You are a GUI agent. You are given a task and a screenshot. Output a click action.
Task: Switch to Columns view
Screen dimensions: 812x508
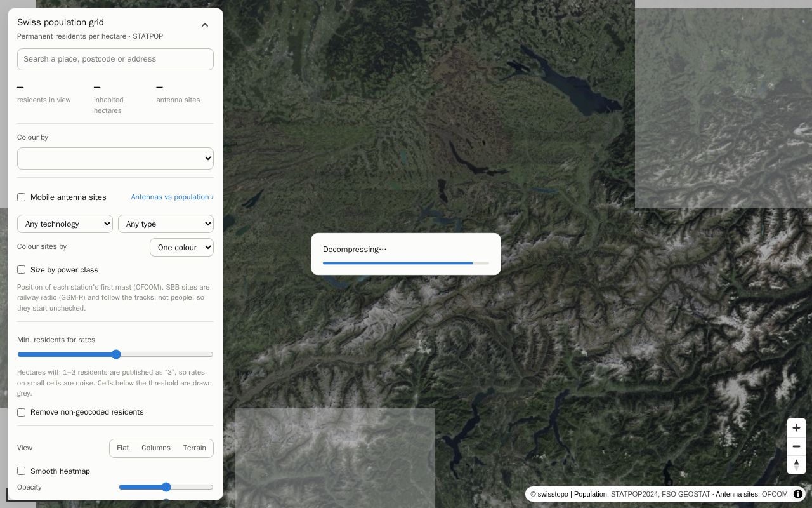pos(156,448)
